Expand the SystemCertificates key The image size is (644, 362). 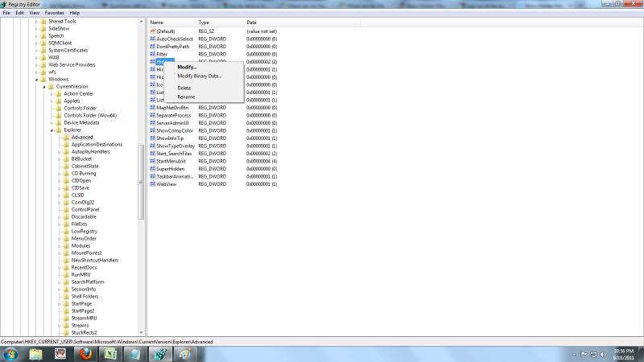point(36,51)
